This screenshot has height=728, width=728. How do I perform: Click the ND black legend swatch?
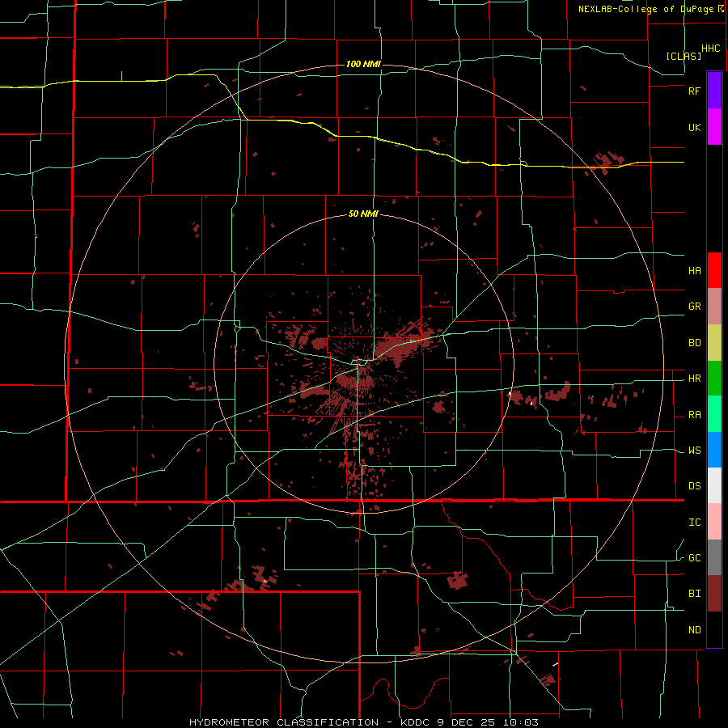(x=714, y=629)
